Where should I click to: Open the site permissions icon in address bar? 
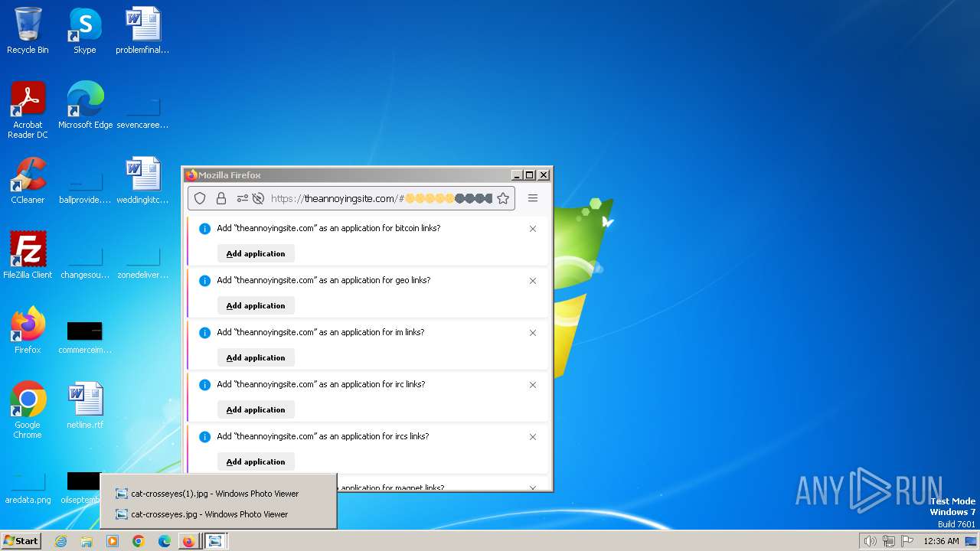tap(243, 198)
